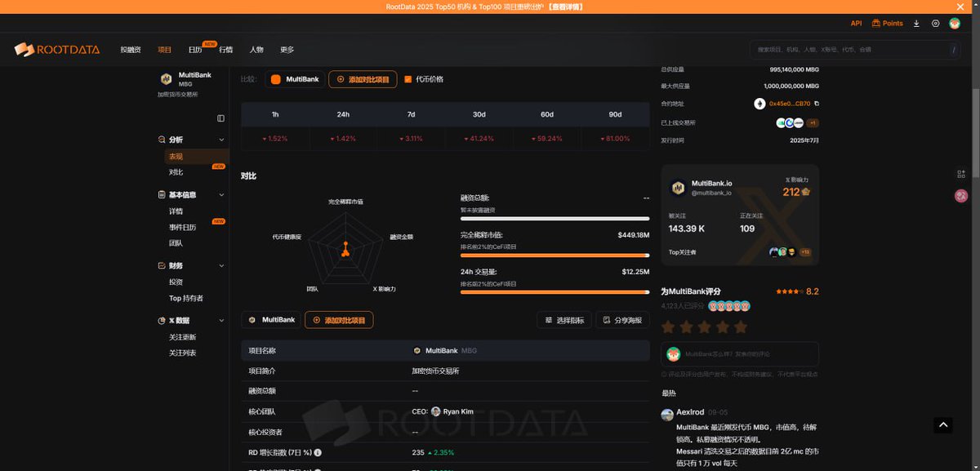Click the listed exchange logos in the 已上线交易所 row
The height and width of the screenshot is (471, 980).
click(790, 122)
